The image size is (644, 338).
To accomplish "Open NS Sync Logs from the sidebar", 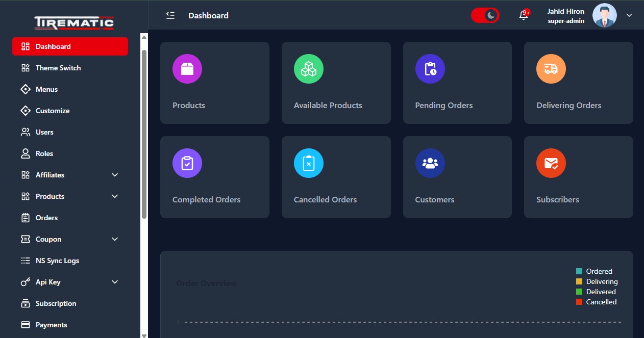I will tap(57, 261).
